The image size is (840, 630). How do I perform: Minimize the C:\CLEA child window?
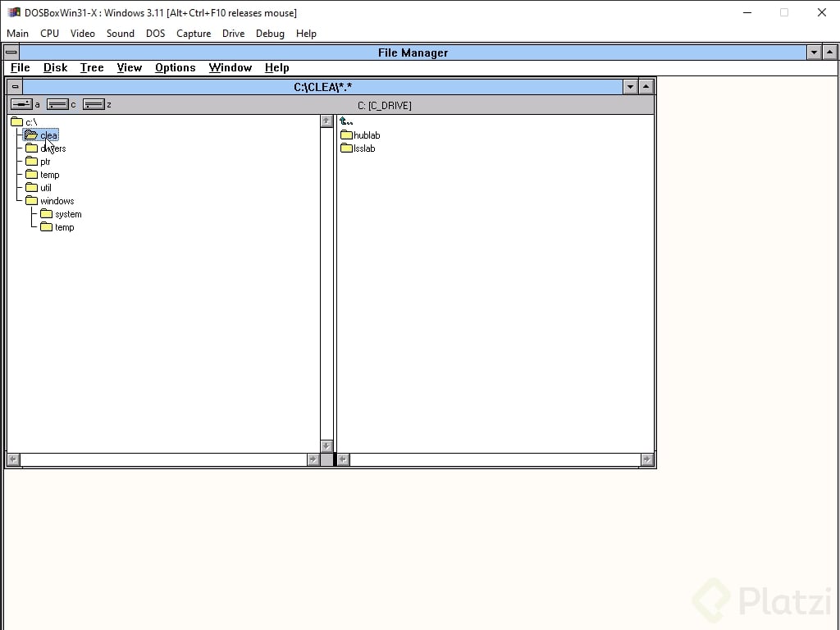point(630,86)
